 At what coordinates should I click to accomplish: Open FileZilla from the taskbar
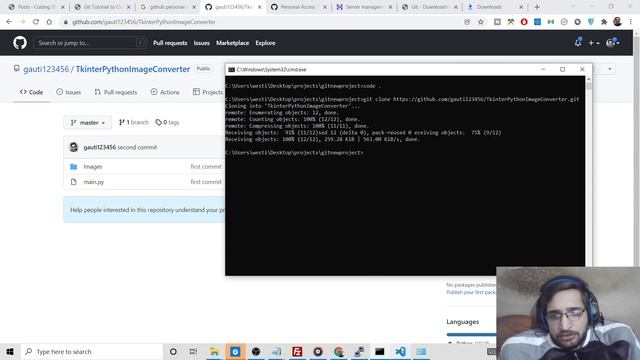297,351
